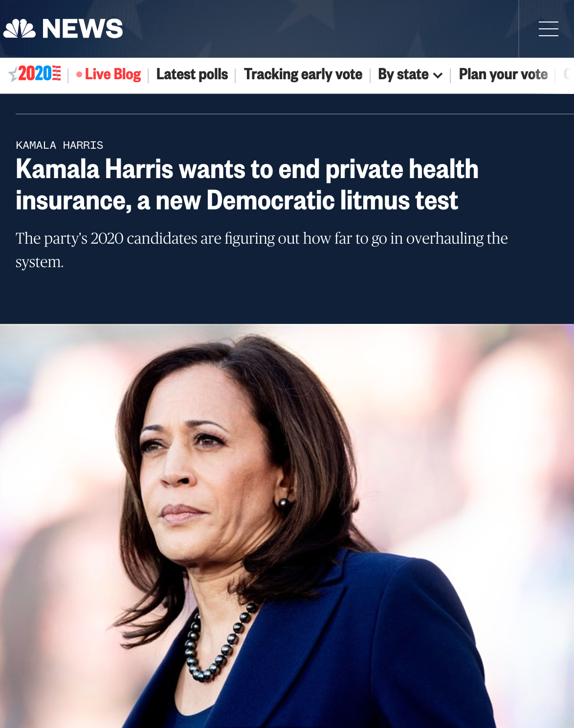Open the Kamala Harris health insurance headline

point(247,184)
